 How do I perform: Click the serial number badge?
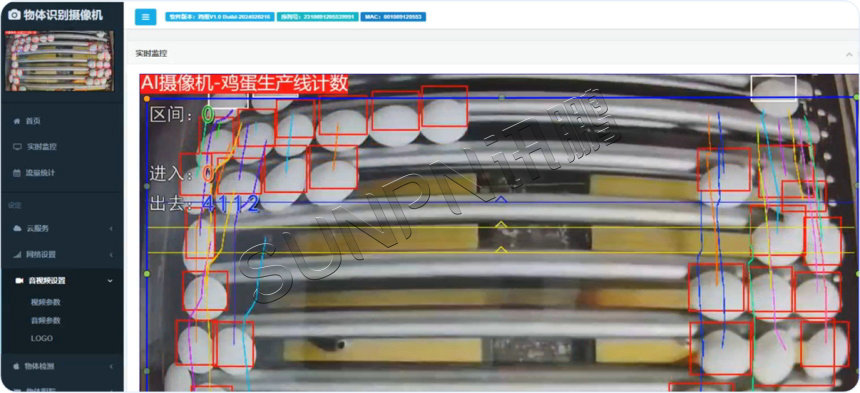tap(318, 17)
